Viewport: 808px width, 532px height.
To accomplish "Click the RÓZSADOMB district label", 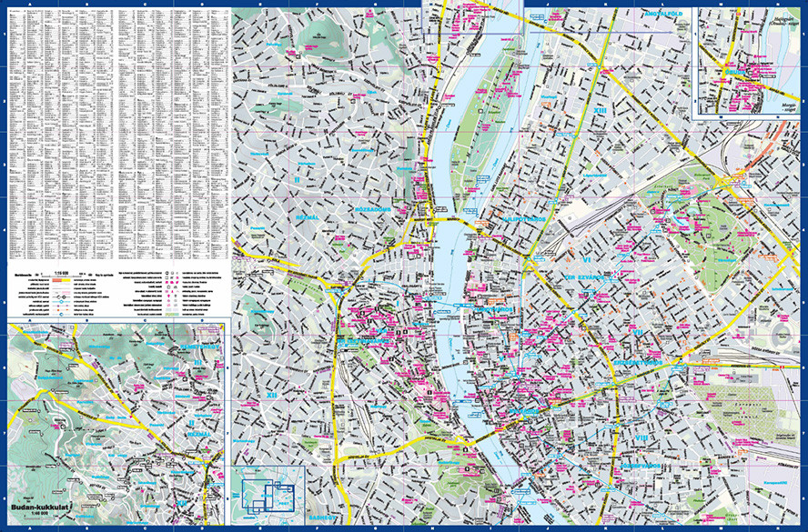I will (373, 209).
